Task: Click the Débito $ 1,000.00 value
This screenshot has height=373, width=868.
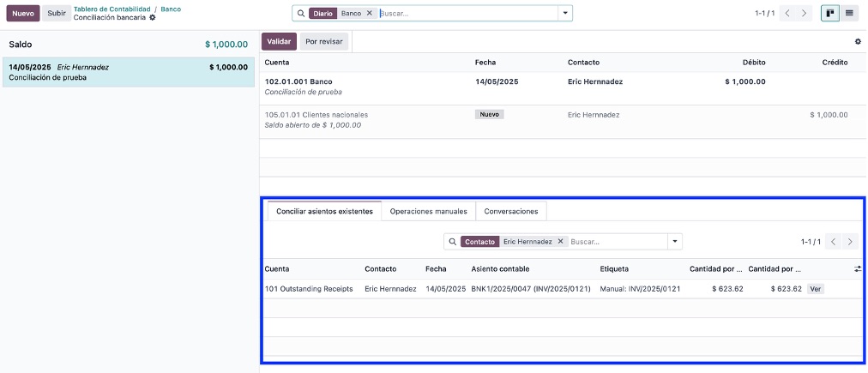Action: (745, 81)
